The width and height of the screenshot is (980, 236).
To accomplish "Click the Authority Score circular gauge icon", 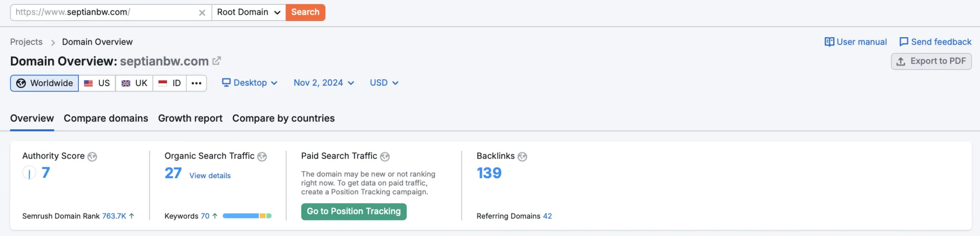I will point(29,173).
